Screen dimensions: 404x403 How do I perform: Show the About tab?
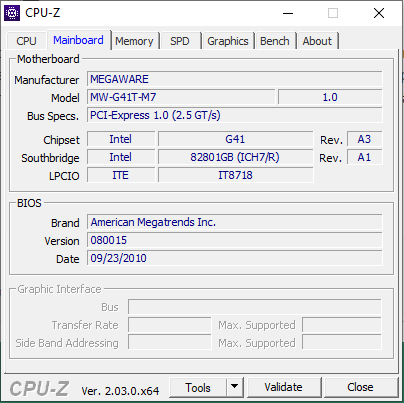pos(317,41)
